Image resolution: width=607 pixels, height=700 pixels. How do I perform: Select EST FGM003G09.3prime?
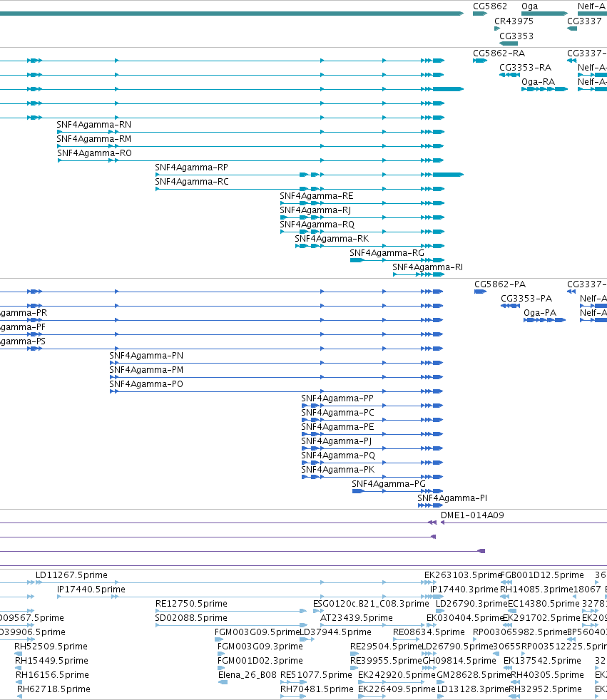260,647
